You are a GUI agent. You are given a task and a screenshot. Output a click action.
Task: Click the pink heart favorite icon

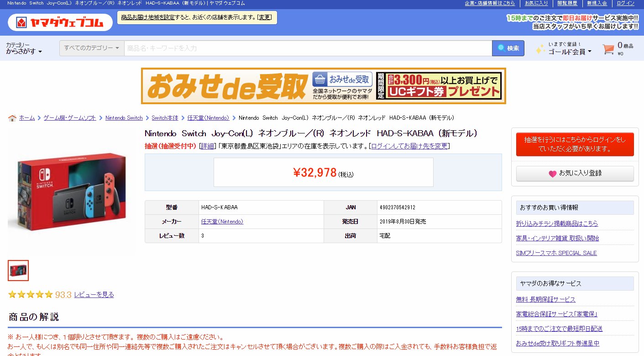[x=552, y=174]
